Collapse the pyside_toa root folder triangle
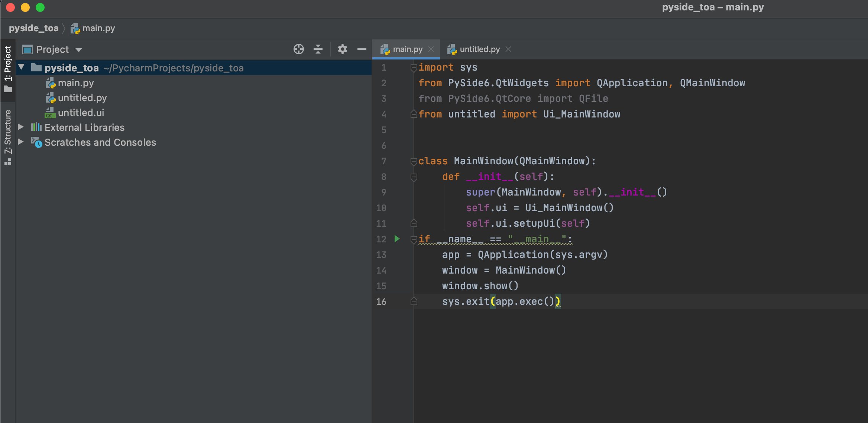 21,67
